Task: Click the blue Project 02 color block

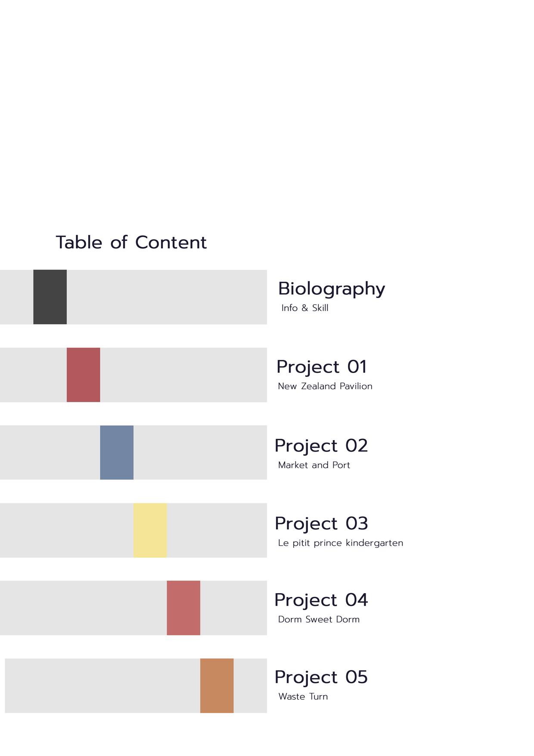Action: [117, 453]
